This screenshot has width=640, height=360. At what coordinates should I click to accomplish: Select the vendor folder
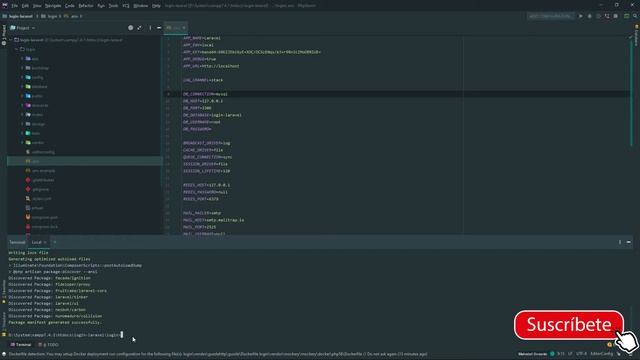pyautogui.click(x=38, y=143)
